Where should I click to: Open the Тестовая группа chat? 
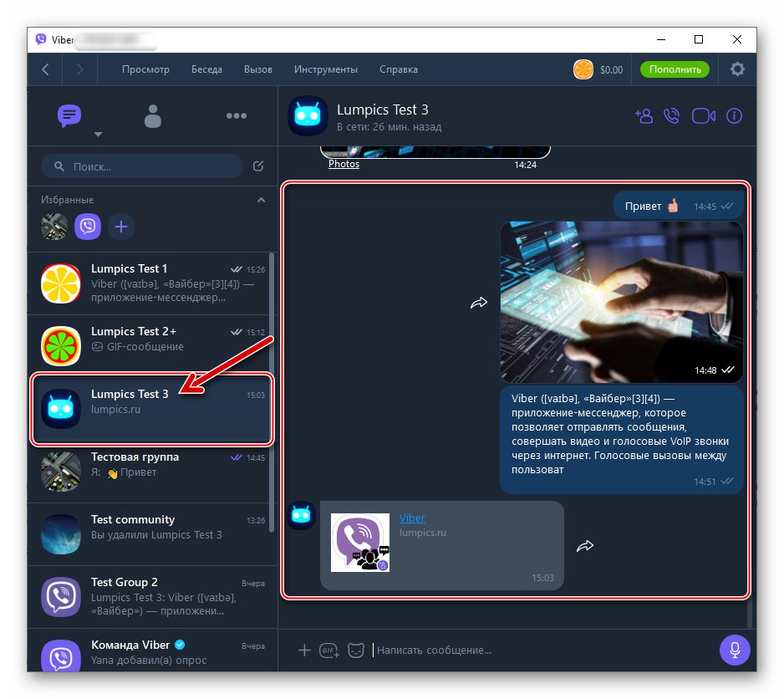(151, 472)
